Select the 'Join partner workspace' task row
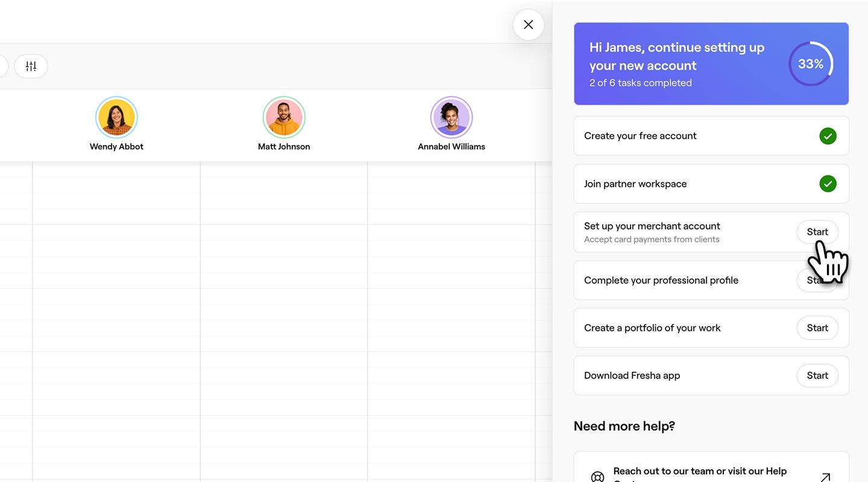Screen dimensions: 868x482 coord(663,184)
